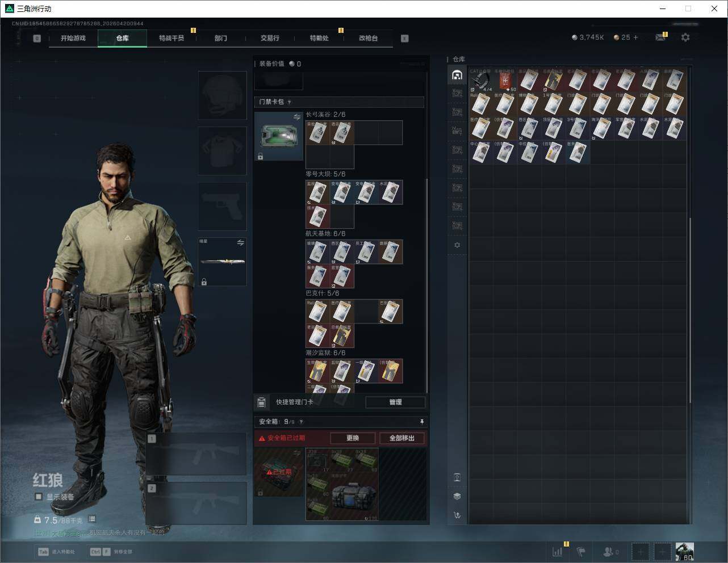This screenshot has width=728, height=563.
Task: Click the first keycard under 巴克什
Action: pyautogui.click(x=318, y=312)
